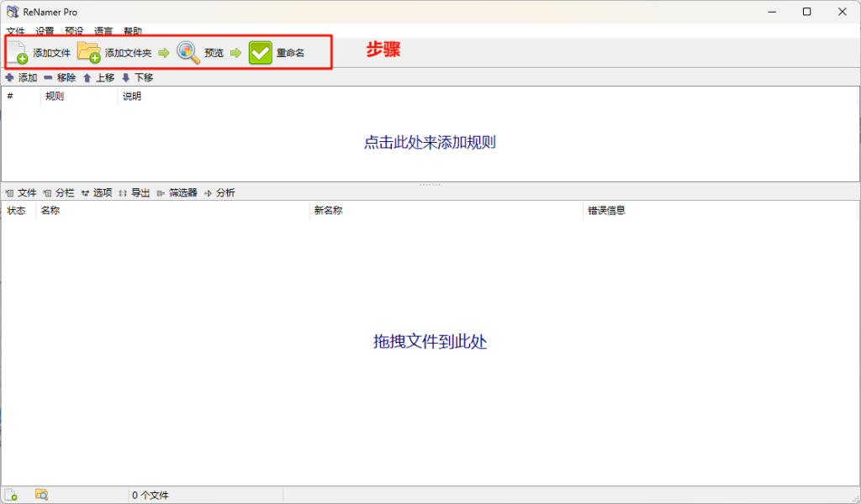Sort files by the 新名称 column header
Screen dimensions: 861x504
point(329,211)
